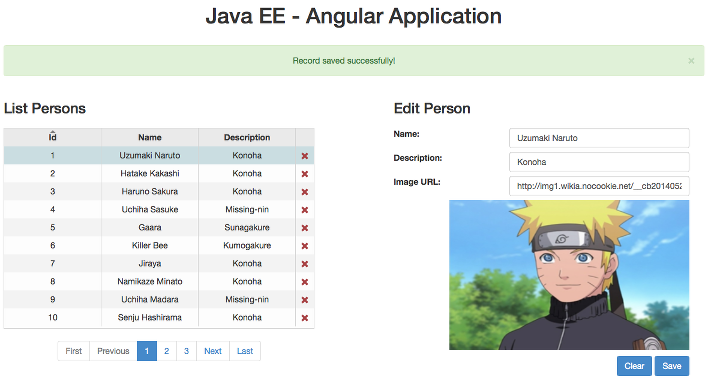This screenshot has height=381, width=708.
Task: Click the Kumogakure description cell
Action: (247, 246)
